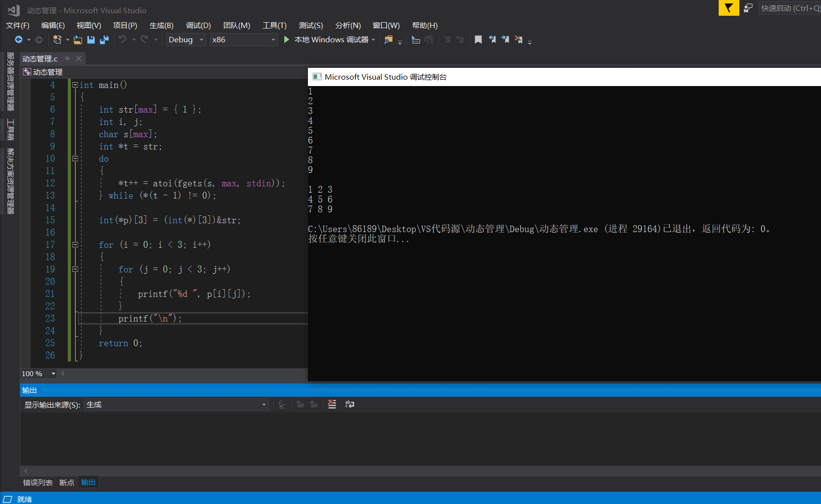
Task: Click the yellow notification filter flag icon
Action: pos(729,8)
